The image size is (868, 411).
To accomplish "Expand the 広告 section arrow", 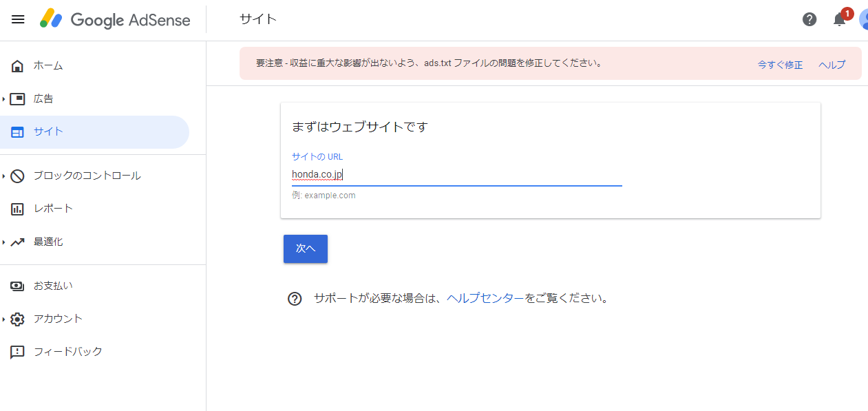I will click(3, 99).
